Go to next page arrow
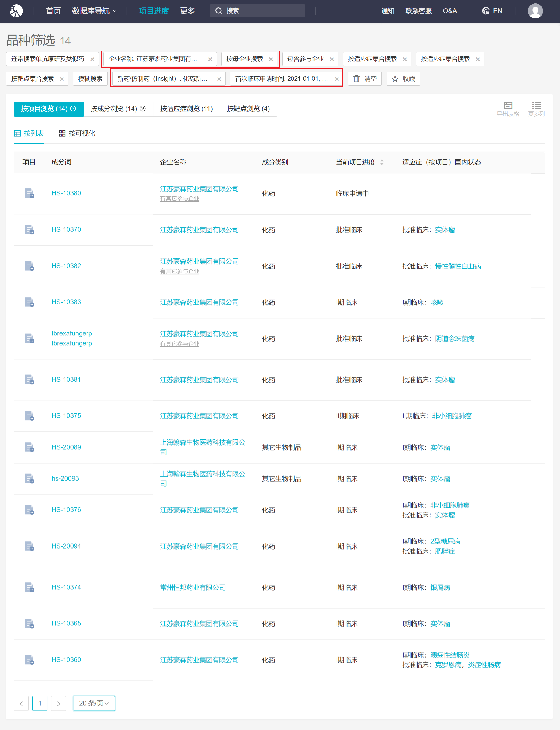The width and height of the screenshot is (560, 730). (59, 703)
